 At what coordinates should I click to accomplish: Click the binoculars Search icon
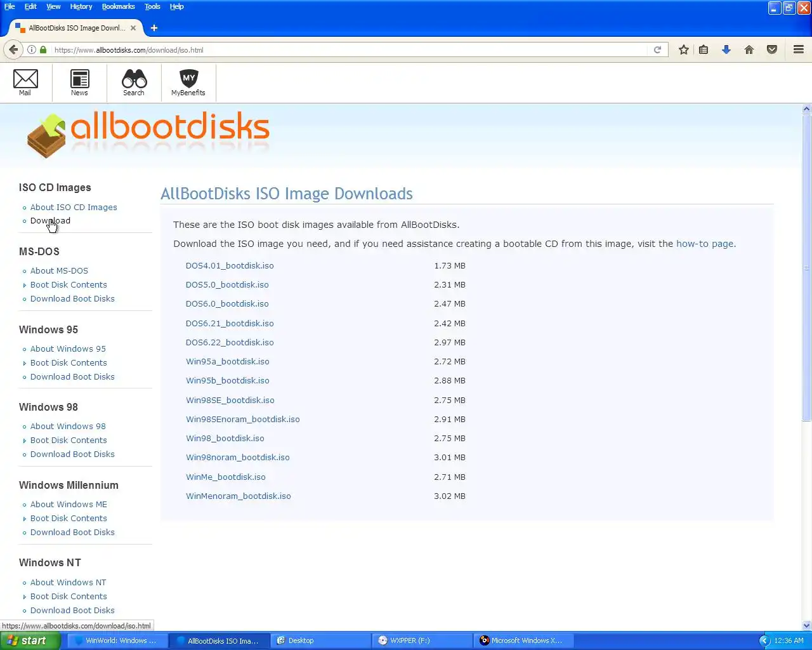pyautogui.click(x=134, y=83)
